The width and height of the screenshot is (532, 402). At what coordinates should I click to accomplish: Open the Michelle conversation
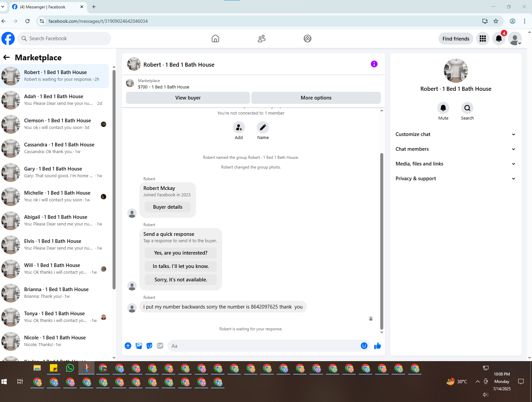coord(55,197)
